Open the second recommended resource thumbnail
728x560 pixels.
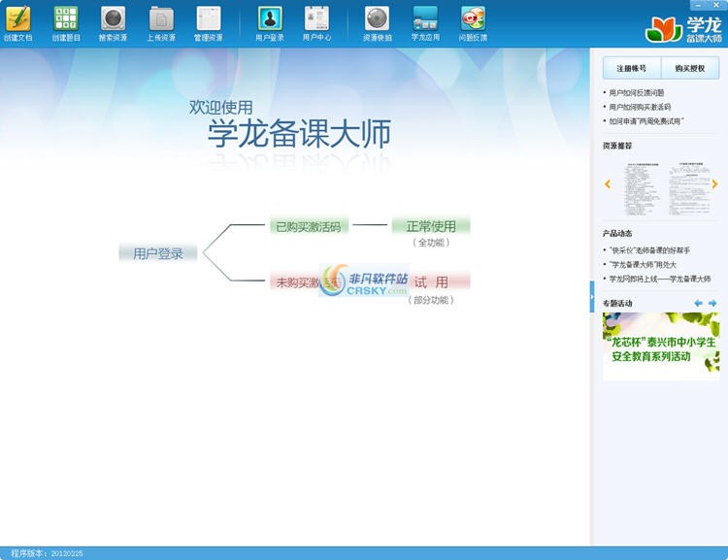pyautogui.click(x=689, y=187)
